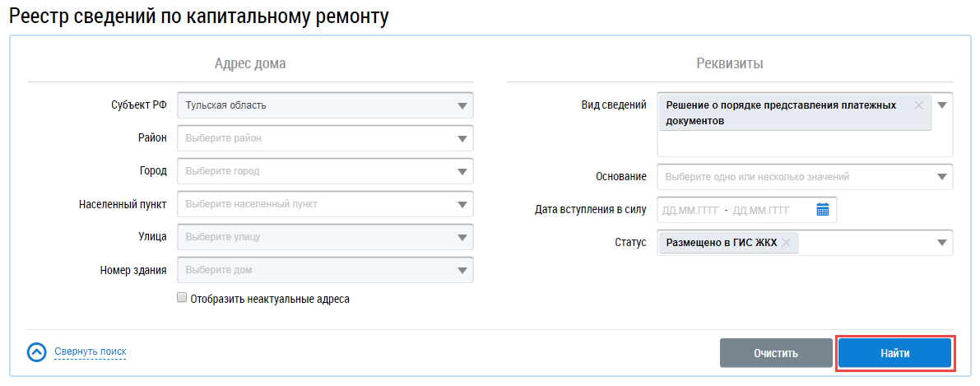Open the calendar date picker icon
Screen dimensions: 980x386
pos(822,210)
